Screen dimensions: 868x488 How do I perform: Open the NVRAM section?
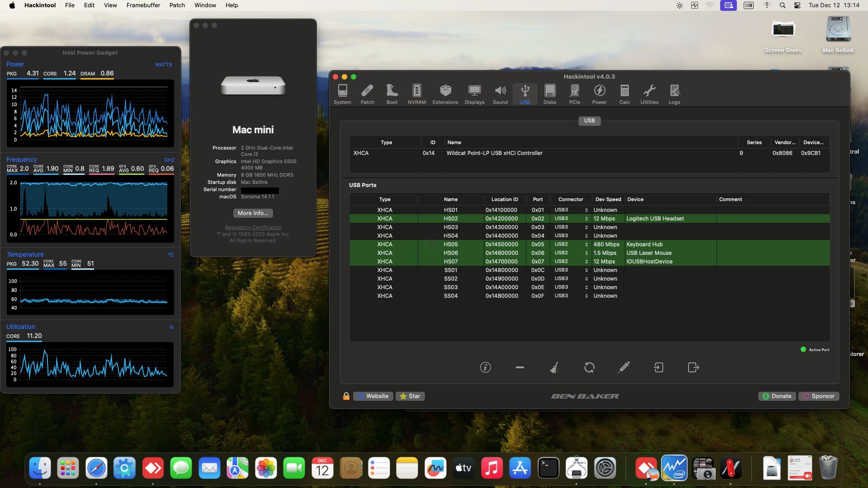point(417,94)
